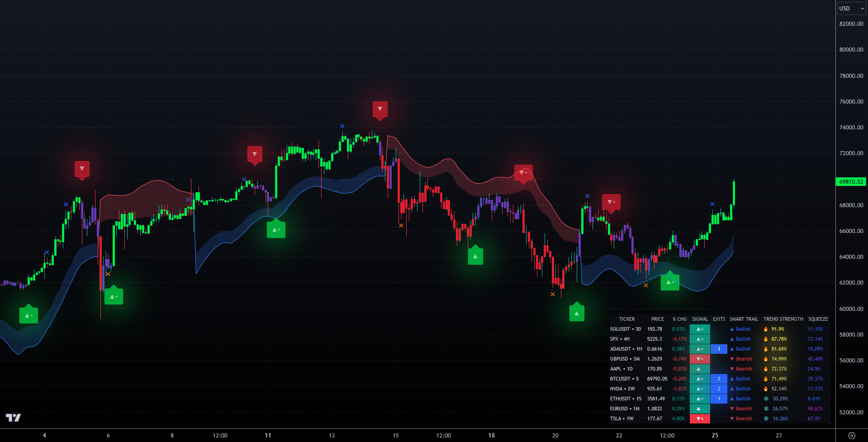Image resolution: width=868 pixels, height=442 pixels.
Task: Click the TREND STRENGTH column header
Action: pyautogui.click(x=783, y=318)
